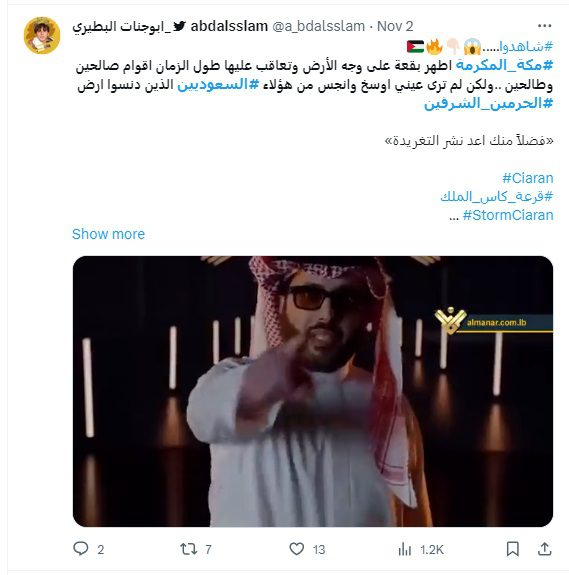This screenshot has width=569, height=575.
Task: Bookmark this tweet
Action: [513, 549]
